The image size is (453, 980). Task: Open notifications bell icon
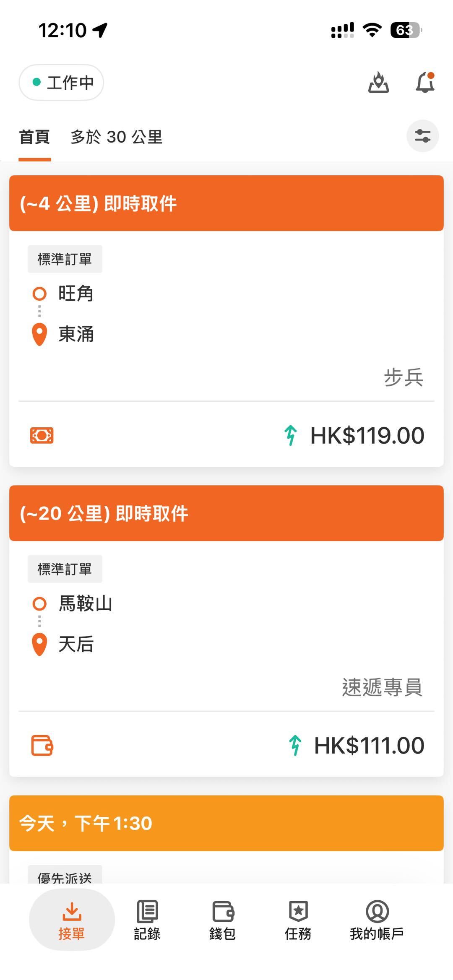click(425, 82)
